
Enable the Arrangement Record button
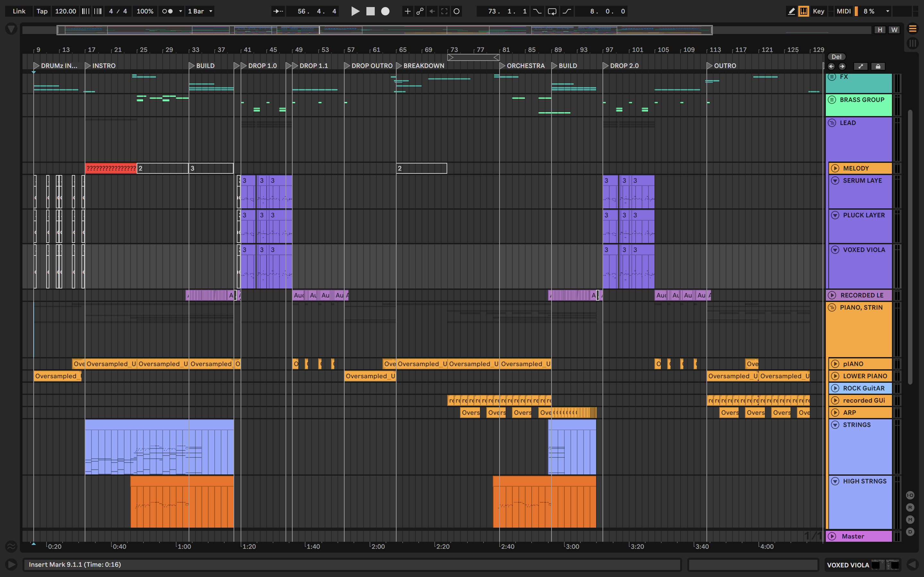[385, 11]
